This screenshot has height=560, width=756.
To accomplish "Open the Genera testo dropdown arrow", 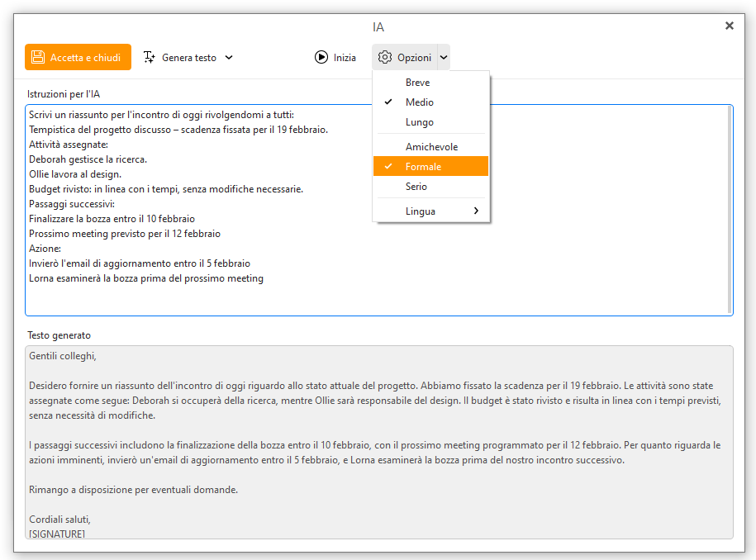I will pos(229,57).
